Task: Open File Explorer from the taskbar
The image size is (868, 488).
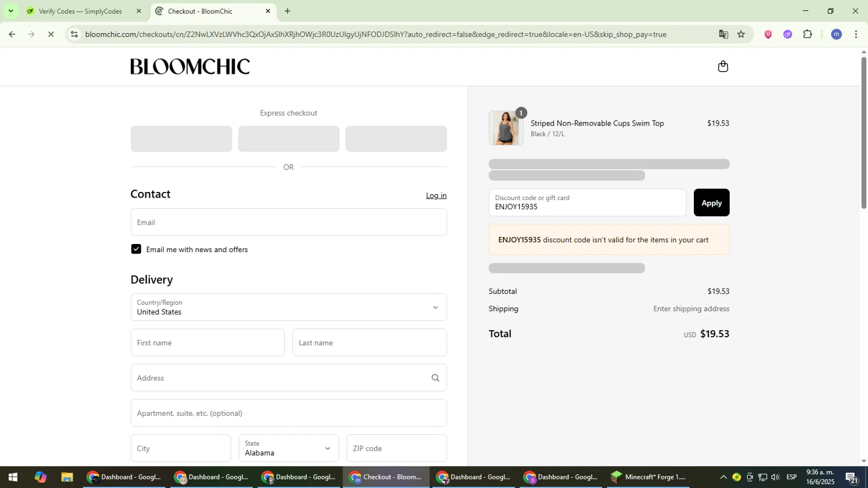Action: (x=67, y=478)
